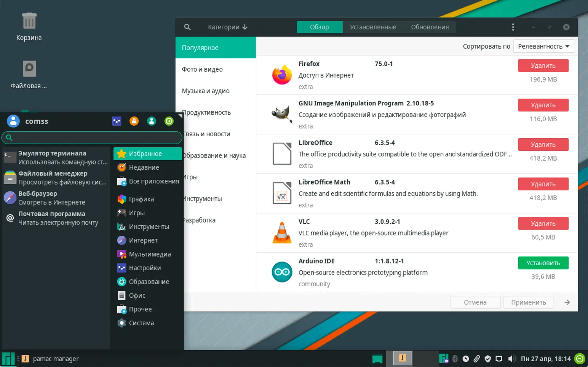Switch to the Установленные tab

coord(373,27)
